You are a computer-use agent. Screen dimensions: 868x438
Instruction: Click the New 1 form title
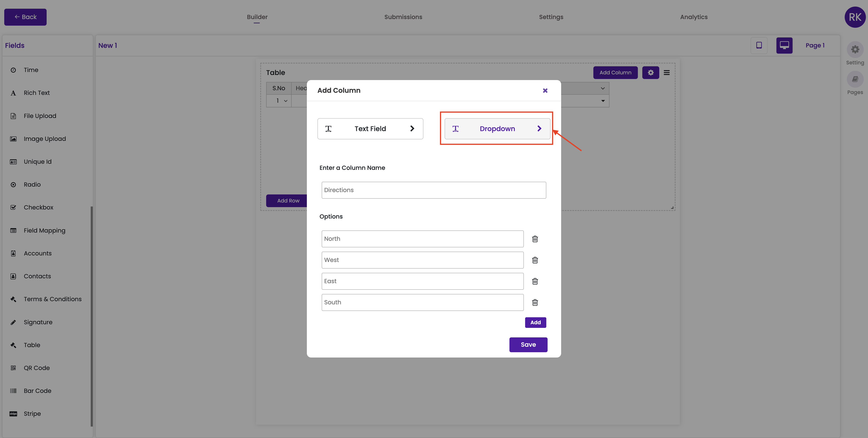(x=107, y=46)
